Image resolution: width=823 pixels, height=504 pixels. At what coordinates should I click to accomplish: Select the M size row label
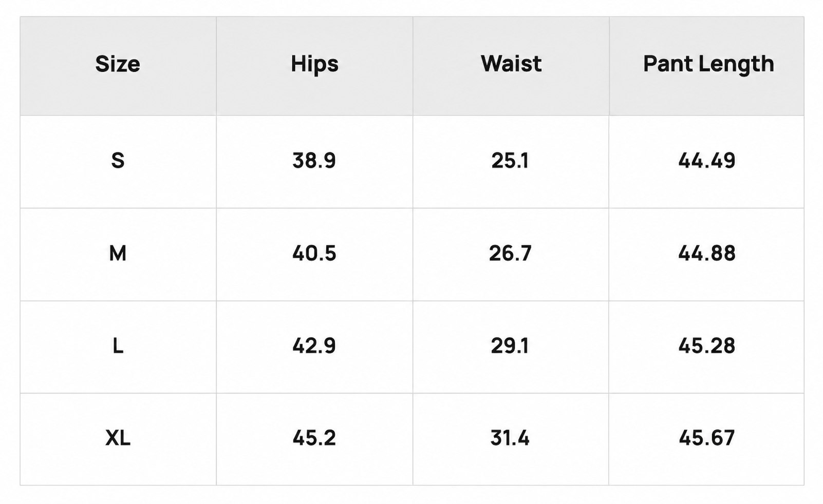[x=118, y=254]
